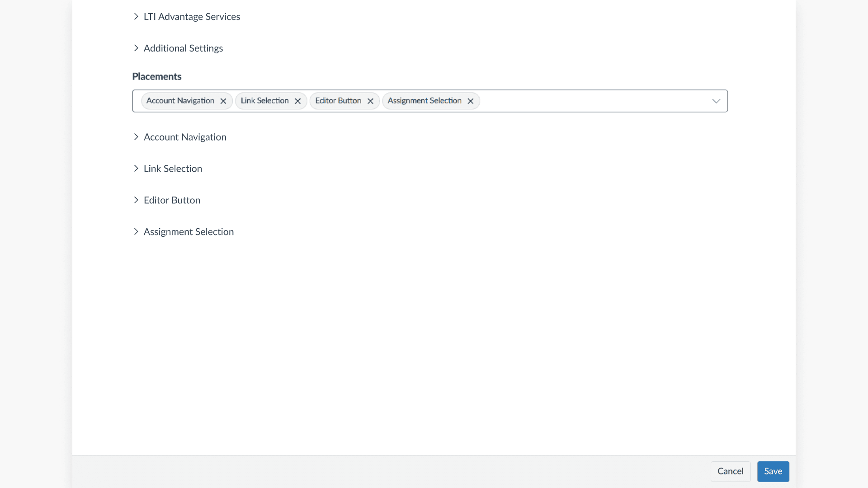Remove the Editor Button placement tag
Screen dimensions: 868x488
pos(370,101)
